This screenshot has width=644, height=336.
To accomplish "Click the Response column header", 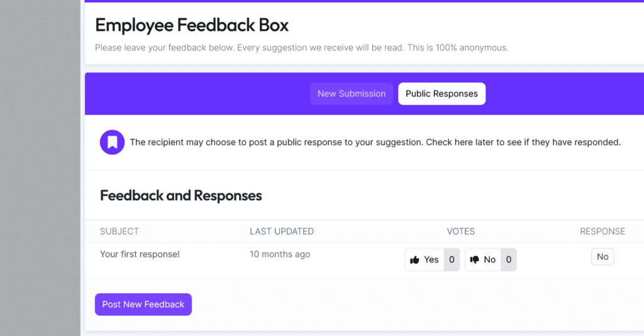I will click(602, 232).
